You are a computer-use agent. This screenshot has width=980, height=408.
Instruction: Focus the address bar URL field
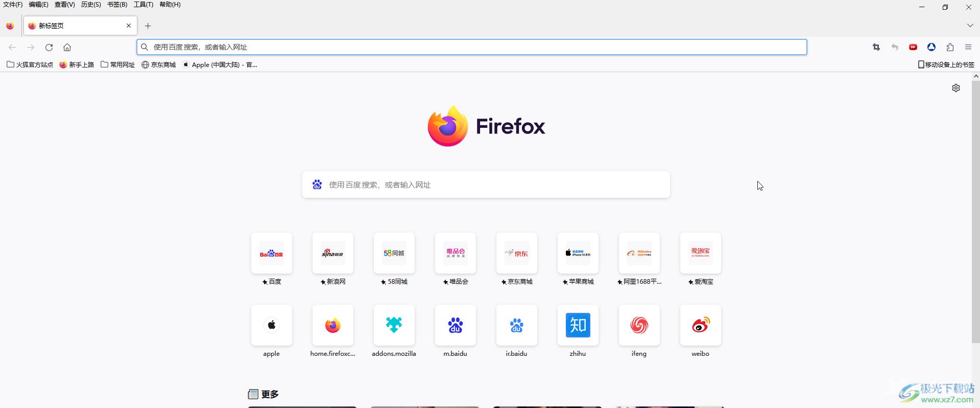(472, 47)
